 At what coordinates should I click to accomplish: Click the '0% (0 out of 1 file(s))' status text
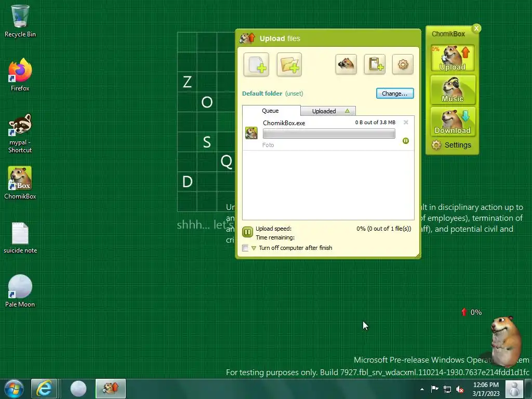pos(384,229)
